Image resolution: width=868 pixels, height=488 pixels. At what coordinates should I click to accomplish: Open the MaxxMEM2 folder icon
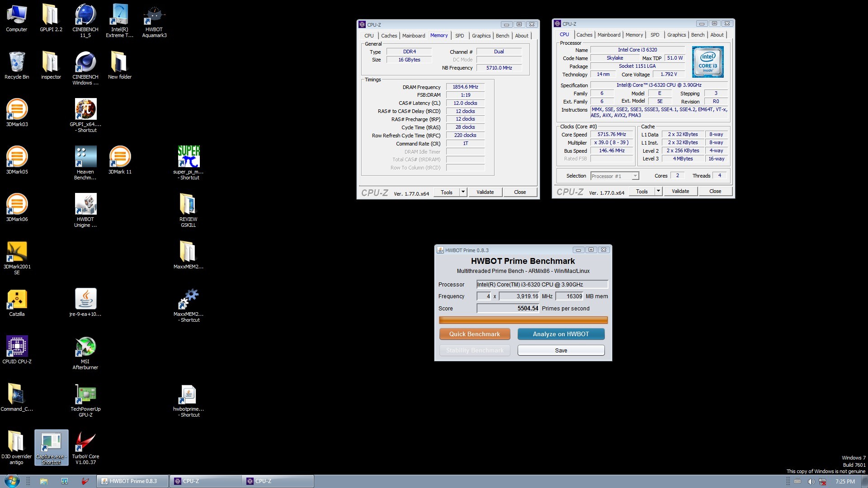click(189, 255)
